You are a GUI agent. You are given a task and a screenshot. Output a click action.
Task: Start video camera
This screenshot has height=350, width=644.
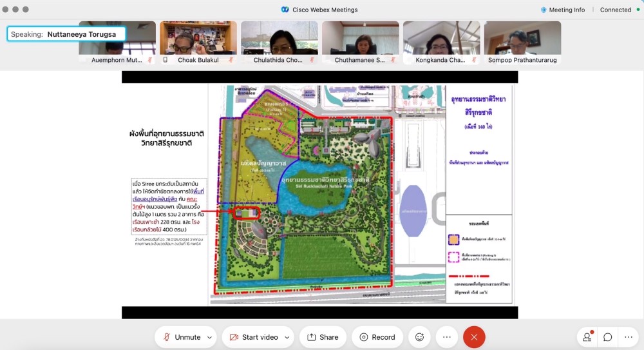(x=254, y=337)
